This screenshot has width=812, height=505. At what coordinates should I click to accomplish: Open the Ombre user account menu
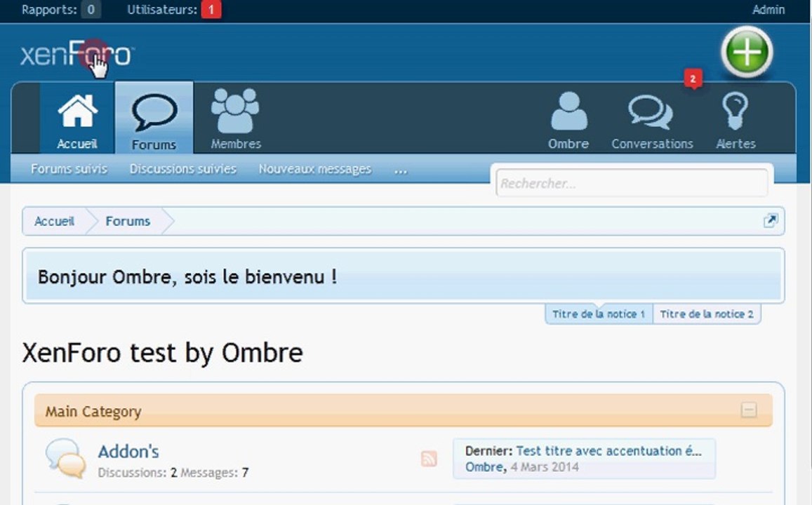[x=568, y=121]
